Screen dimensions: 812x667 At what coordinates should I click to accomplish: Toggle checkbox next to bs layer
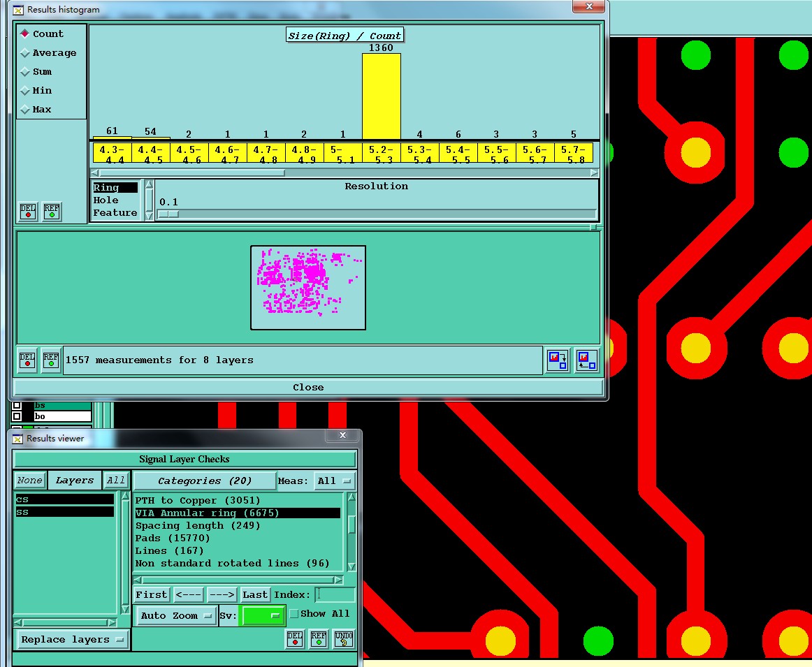(x=17, y=405)
